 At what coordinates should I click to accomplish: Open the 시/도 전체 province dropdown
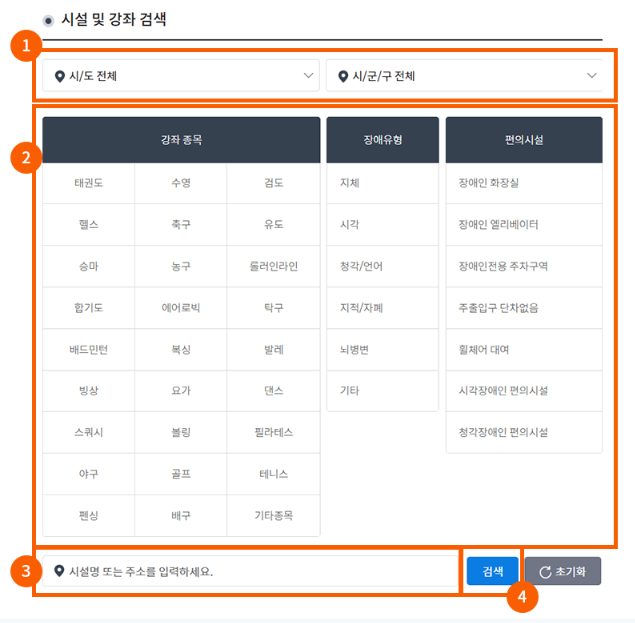tap(181, 76)
